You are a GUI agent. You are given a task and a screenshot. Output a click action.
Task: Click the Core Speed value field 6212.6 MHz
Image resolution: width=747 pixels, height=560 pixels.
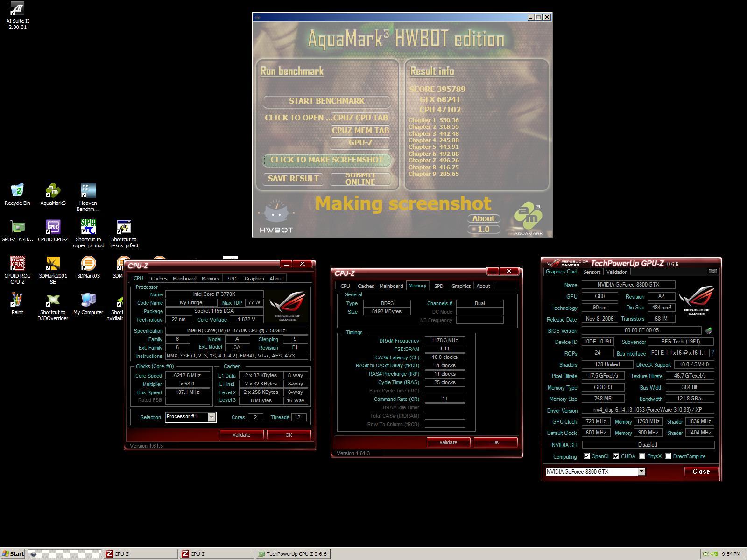click(187, 375)
